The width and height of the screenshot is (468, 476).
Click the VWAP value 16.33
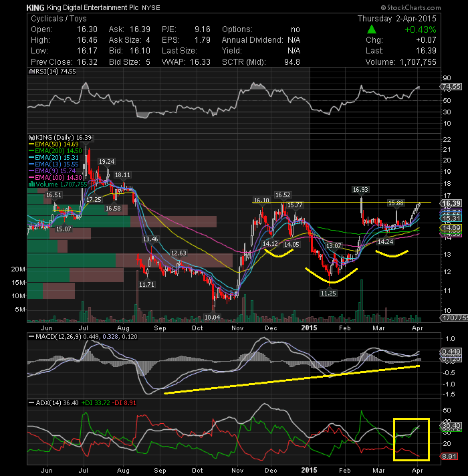200,62
